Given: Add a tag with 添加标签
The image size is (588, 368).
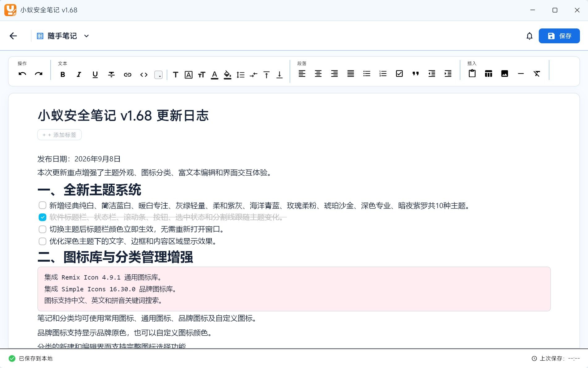Looking at the screenshot, I should [x=59, y=135].
